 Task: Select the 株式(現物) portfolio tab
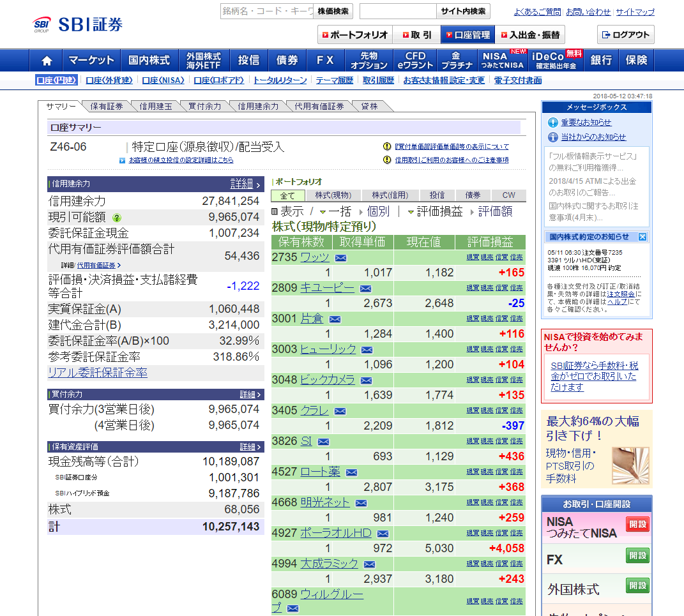tap(333, 195)
